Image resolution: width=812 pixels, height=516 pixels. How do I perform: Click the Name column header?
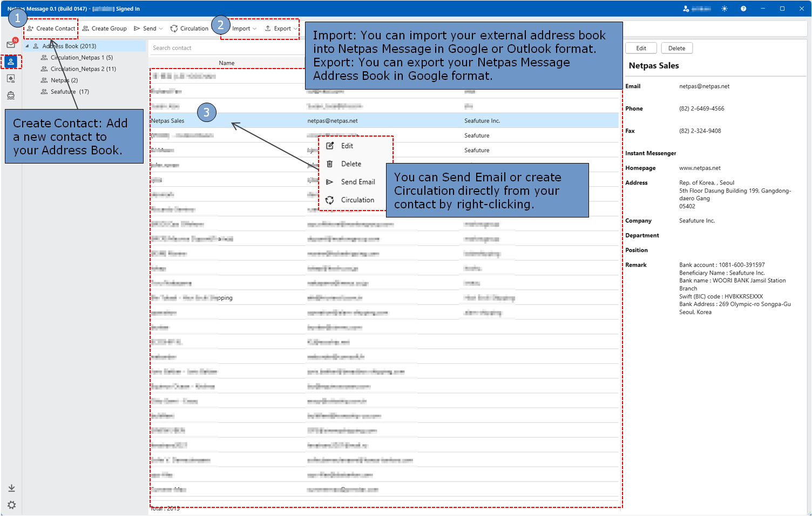tap(227, 63)
